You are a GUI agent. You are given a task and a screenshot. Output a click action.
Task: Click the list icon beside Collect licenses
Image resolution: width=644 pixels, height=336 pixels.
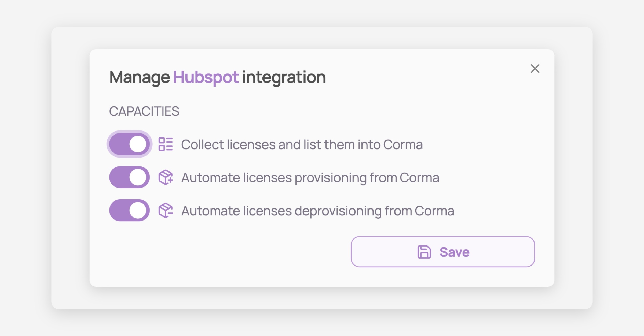166,144
